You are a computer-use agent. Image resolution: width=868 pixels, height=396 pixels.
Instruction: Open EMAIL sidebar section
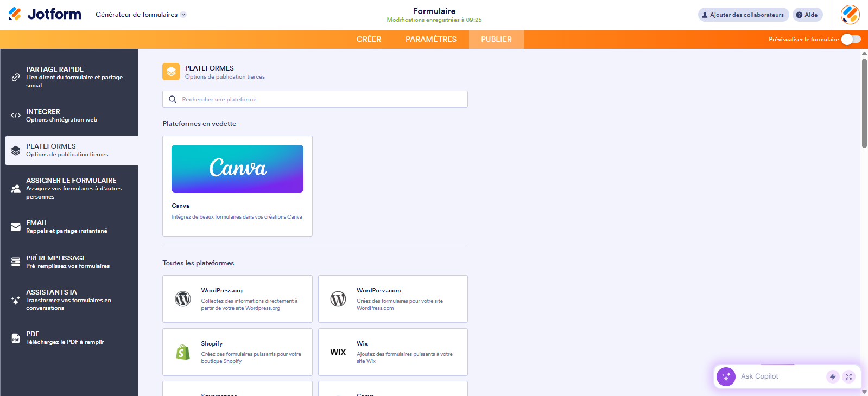pyautogui.click(x=72, y=227)
